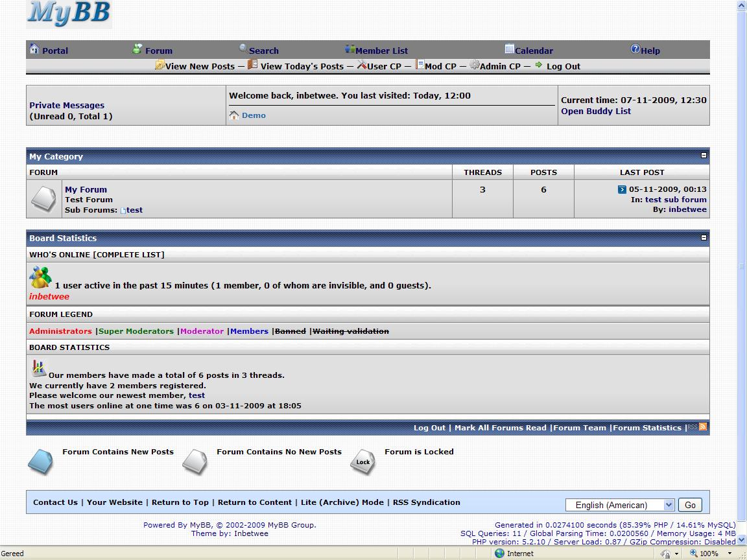Open the Calendar navigation item
Viewport: 747px width, 560px height.
[534, 51]
